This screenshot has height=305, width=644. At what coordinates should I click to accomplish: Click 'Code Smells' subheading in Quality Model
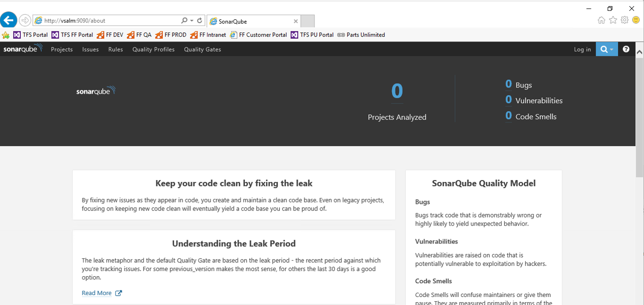click(x=433, y=281)
